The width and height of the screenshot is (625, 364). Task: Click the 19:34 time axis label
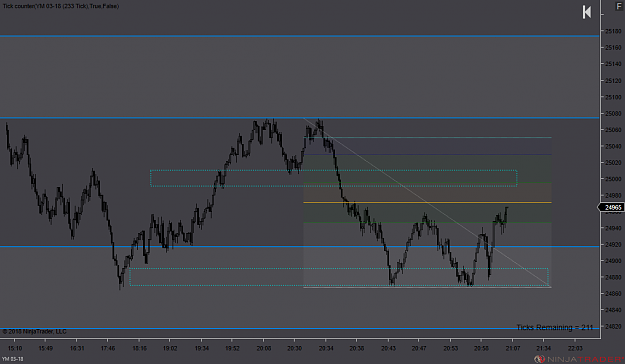point(201,348)
